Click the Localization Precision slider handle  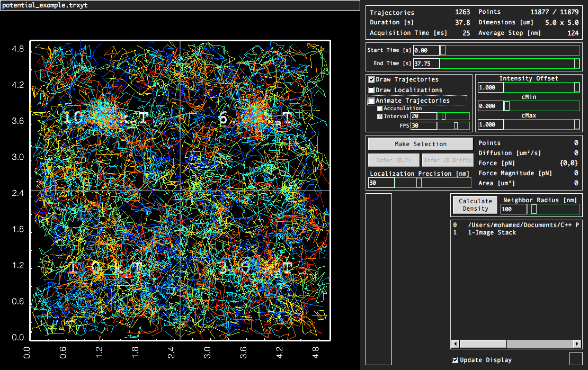tap(419, 183)
